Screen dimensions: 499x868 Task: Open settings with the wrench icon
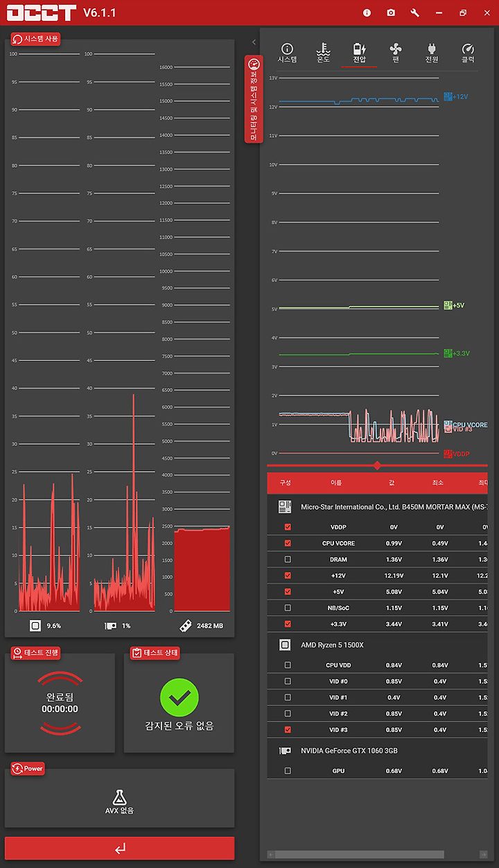[414, 12]
